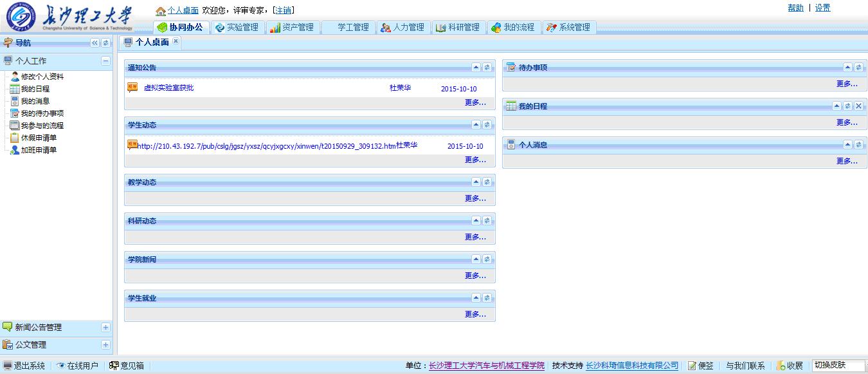Click 更多 in the 待办事项 panel
The image size is (868, 374).
point(846,84)
